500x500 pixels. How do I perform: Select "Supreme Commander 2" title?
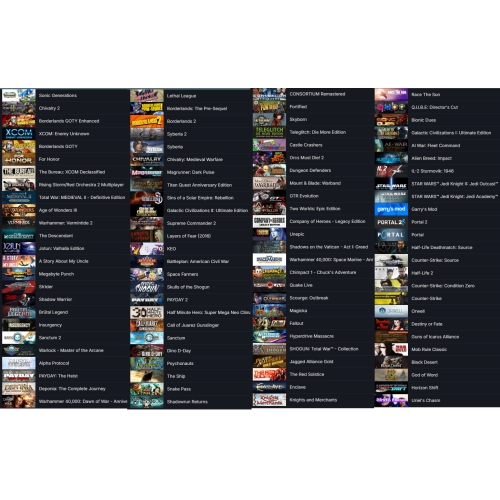coord(191,223)
